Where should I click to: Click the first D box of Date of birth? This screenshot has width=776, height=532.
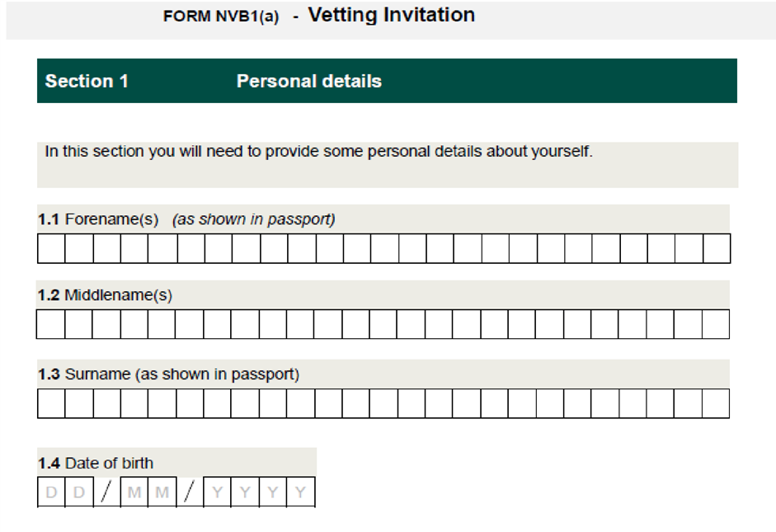[x=51, y=492]
